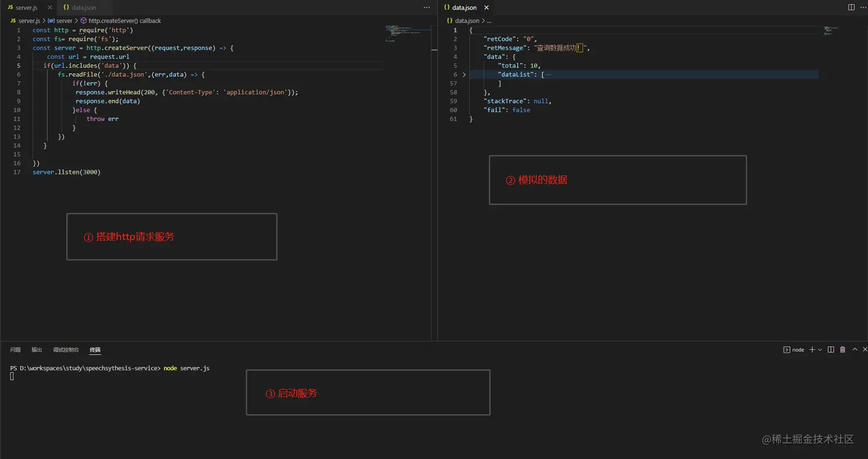Switch to the server.js editor tab
Screen dimensions: 868x459
[26, 7]
